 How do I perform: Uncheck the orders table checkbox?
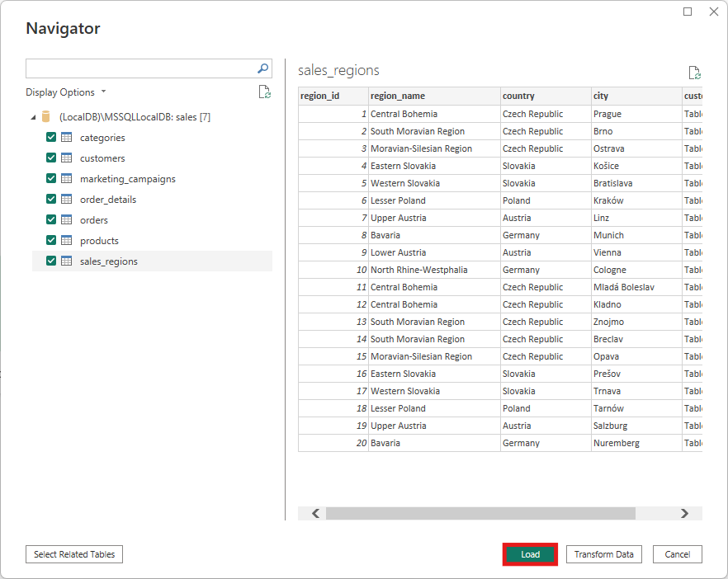coord(51,219)
